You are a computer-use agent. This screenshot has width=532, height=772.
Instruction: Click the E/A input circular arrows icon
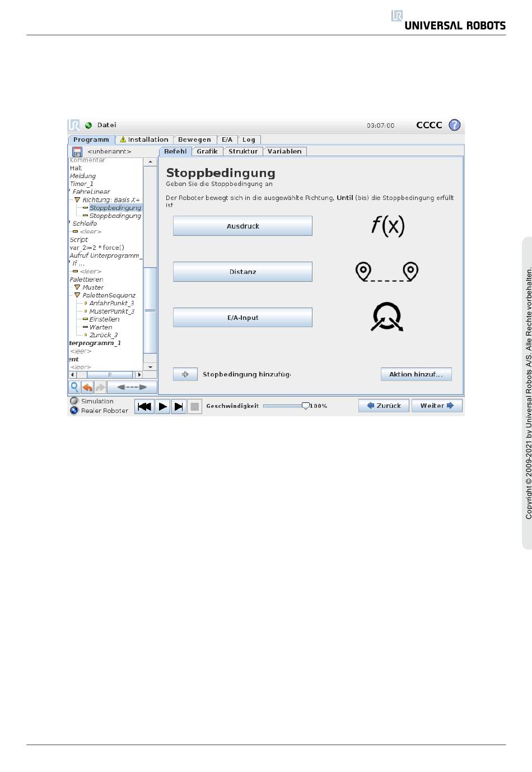(387, 317)
